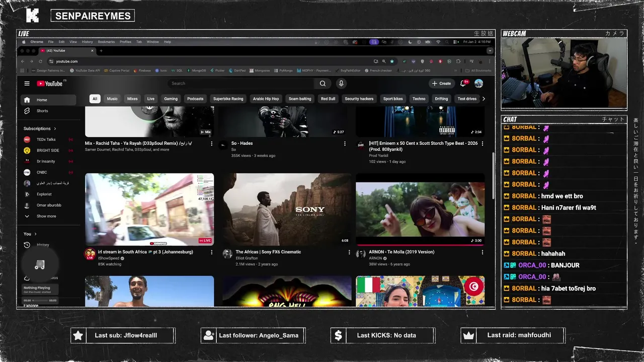The width and height of the screenshot is (644, 362).
Task: Select the Live category chip
Action: click(150, 99)
